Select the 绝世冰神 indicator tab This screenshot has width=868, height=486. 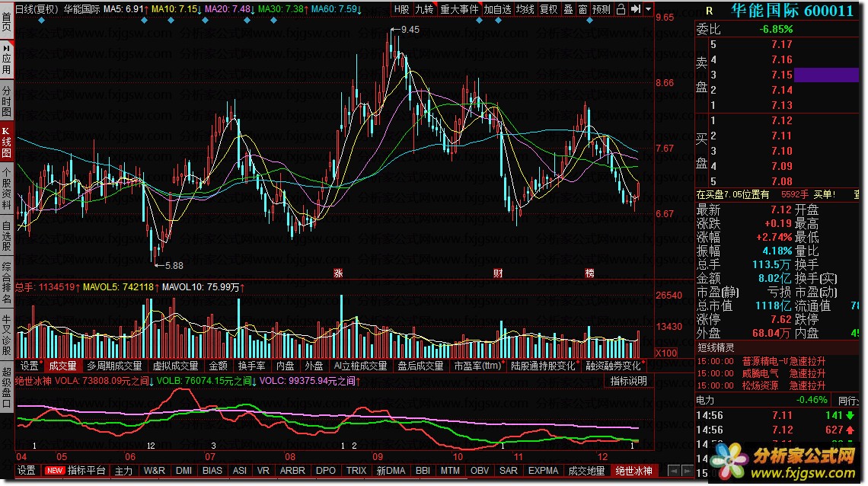[x=633, y=471]
